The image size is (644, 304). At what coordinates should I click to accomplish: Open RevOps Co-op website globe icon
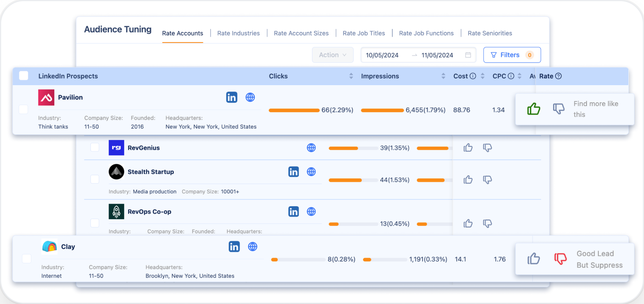(x=311, y=211)
